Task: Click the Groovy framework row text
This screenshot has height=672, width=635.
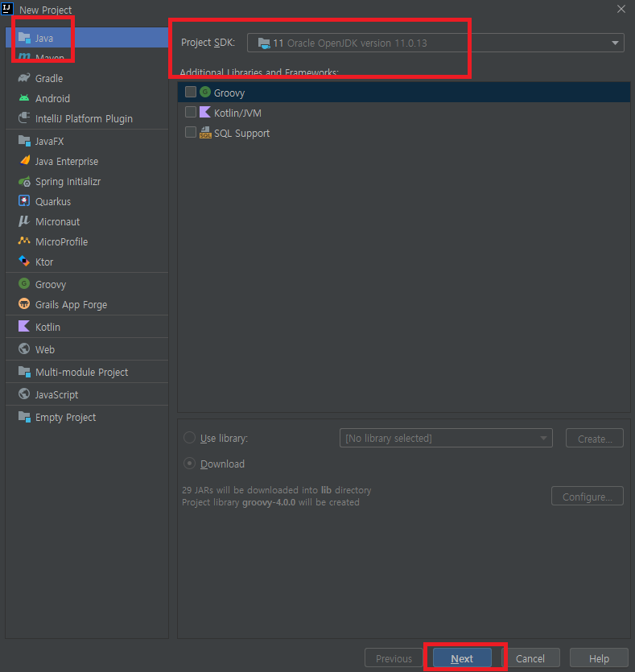Action: coord(229,93)
